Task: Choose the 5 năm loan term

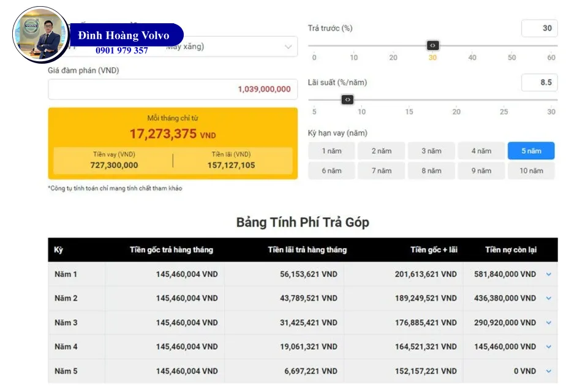Action: pyautogui.click(x=530, y=151)
